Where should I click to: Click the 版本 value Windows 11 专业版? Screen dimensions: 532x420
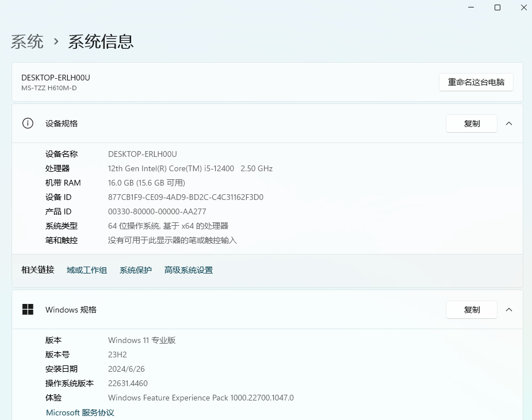pos(142,340)
